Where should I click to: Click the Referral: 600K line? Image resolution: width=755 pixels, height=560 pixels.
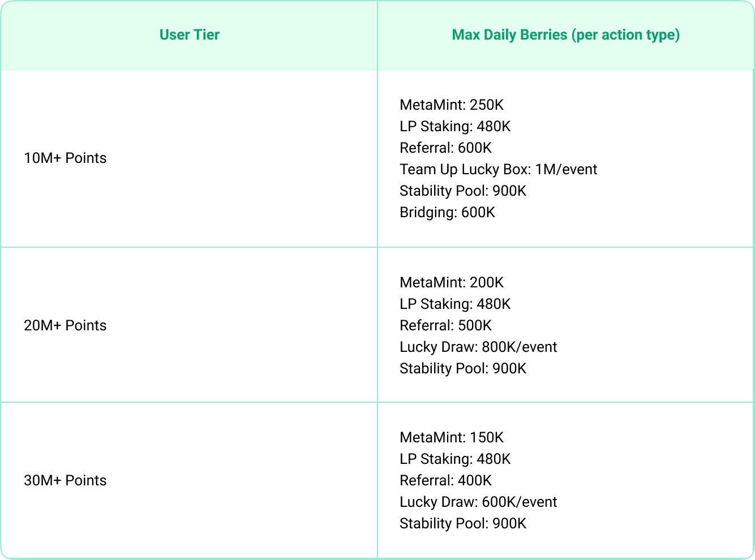[x=445, y=148]
